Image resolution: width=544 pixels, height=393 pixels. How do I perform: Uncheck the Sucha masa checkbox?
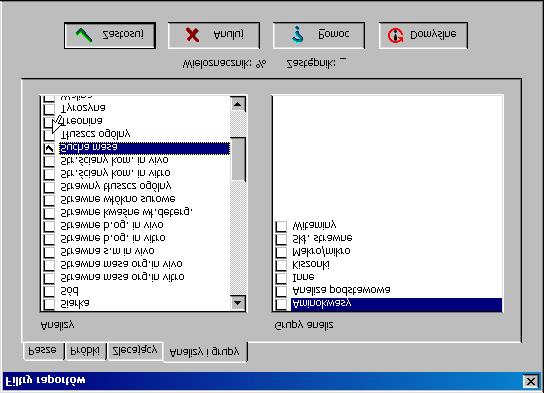click(x=49, y=148)
